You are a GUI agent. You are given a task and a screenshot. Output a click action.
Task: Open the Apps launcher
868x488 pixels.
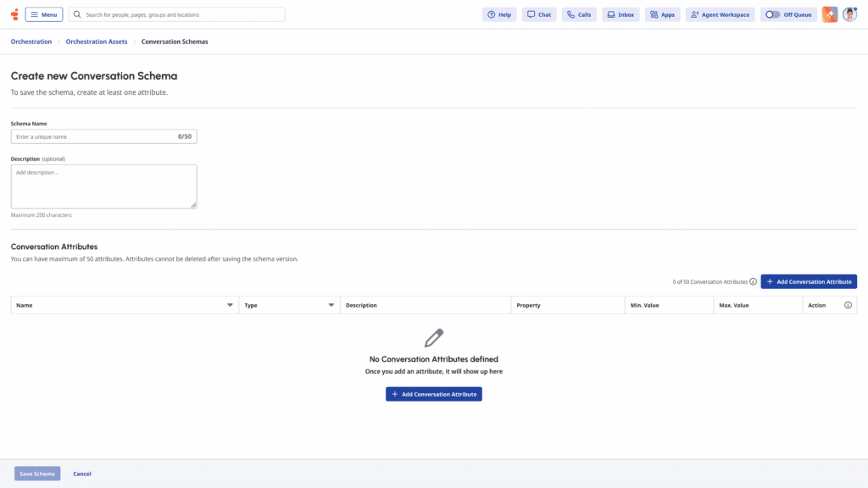pos(662,14)
